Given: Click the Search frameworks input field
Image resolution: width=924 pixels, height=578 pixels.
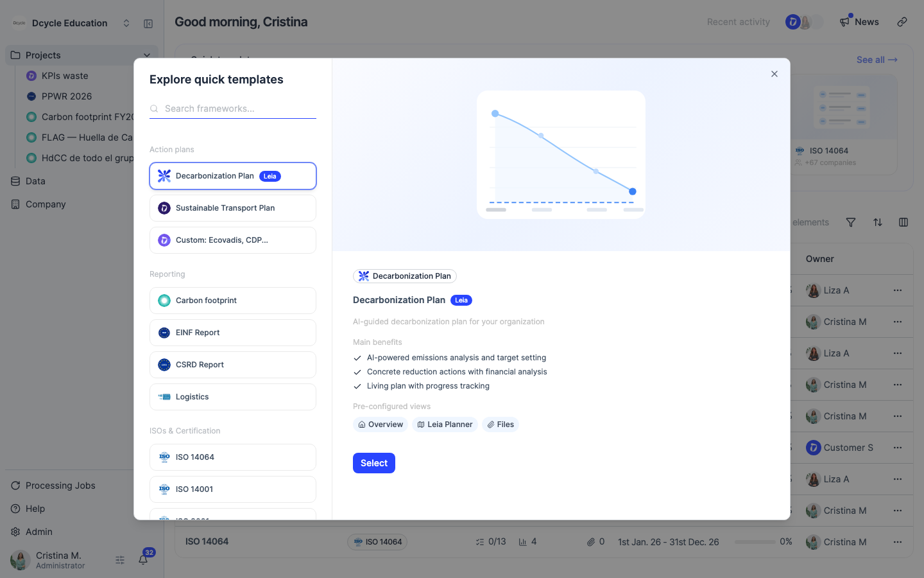Looking at the screenshot, I should 233,109.
